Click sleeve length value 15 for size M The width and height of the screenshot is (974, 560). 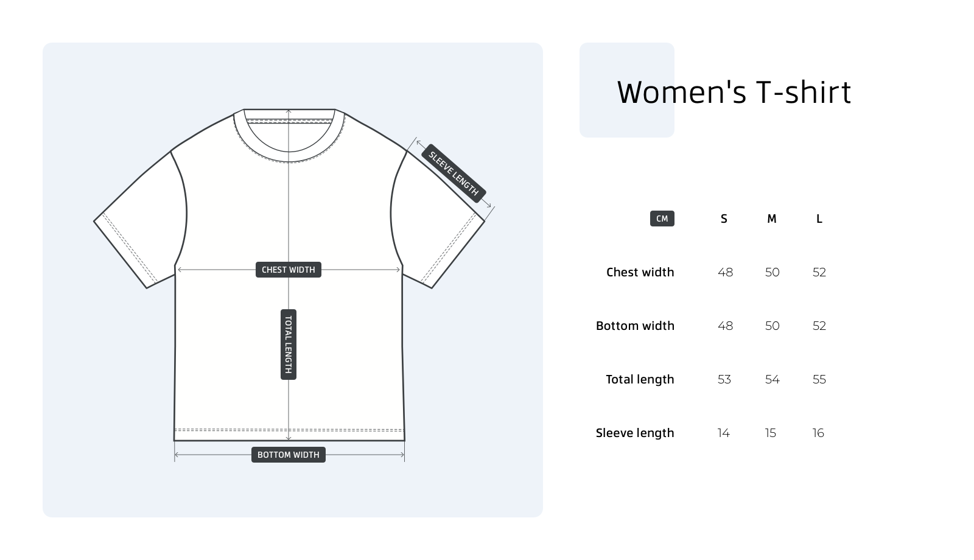coord(771,433)
